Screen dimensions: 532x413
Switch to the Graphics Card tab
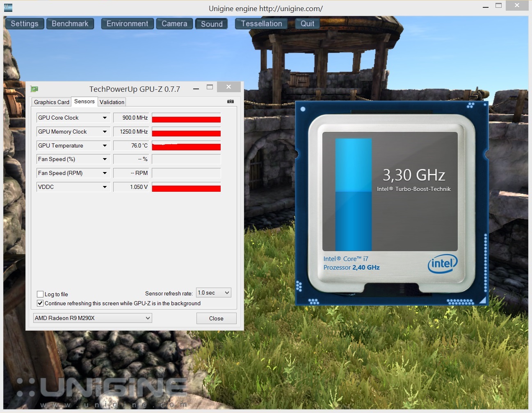tap(51, 102)
